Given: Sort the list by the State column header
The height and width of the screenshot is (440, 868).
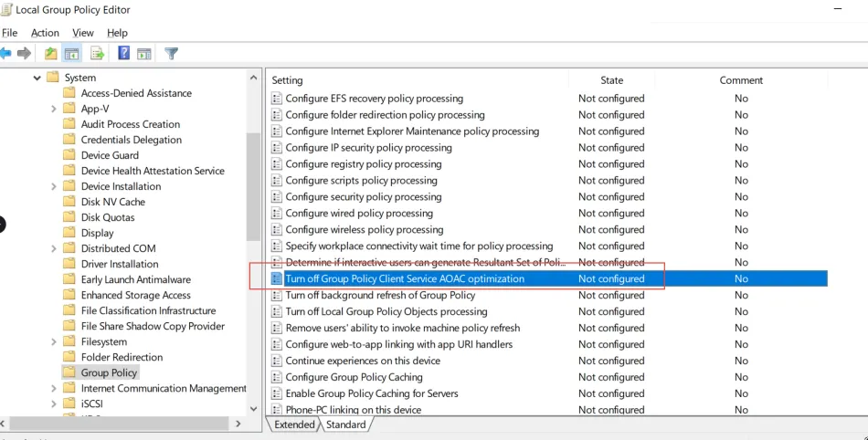Looking at the screenshot, I should [x=611, y=80].
